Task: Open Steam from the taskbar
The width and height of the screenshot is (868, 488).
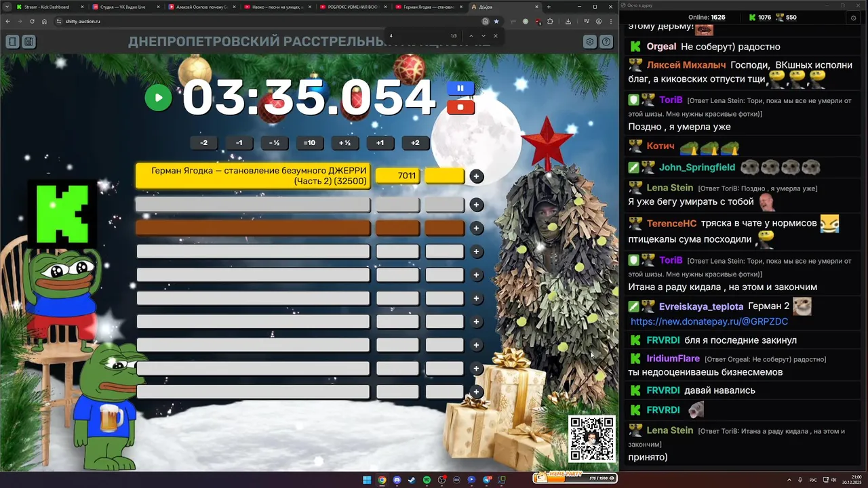Action: (x=412, y=480)
